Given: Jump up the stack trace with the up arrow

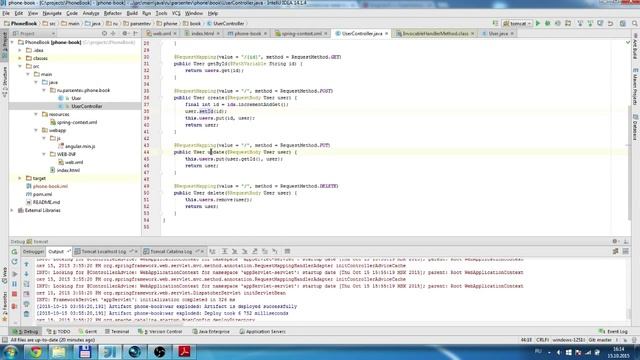Looking at the screenshot, I should coord(26,264).
